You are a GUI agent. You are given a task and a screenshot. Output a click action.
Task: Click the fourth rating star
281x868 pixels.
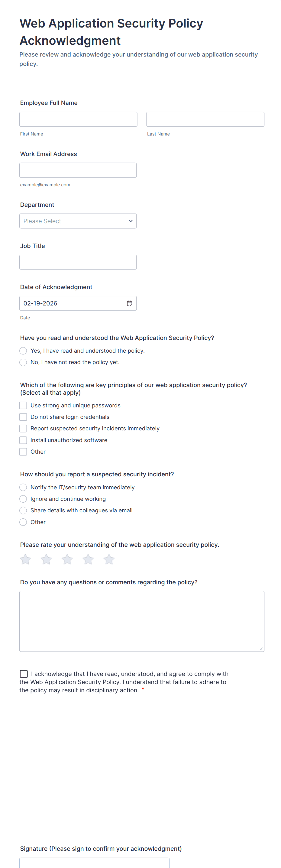pos(88,559)
